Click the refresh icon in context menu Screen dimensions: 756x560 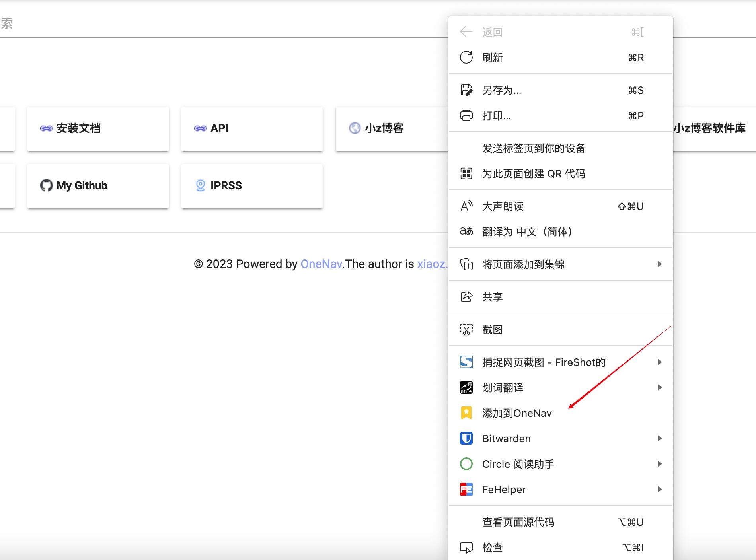[466, 57]
